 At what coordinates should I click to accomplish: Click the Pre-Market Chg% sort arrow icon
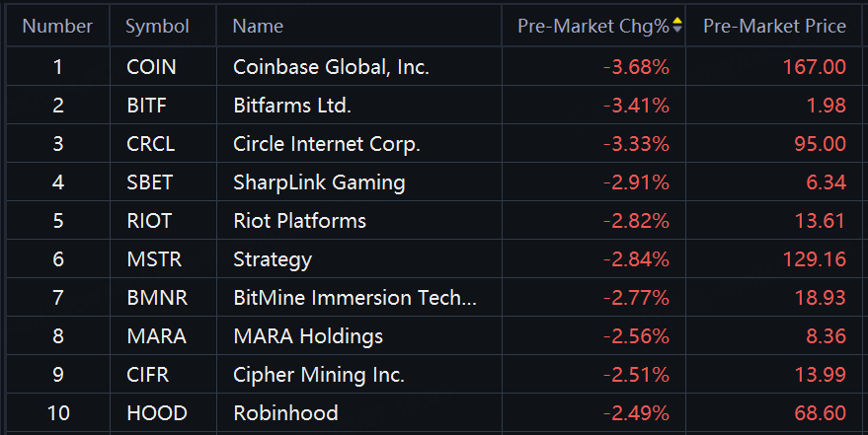676,27
